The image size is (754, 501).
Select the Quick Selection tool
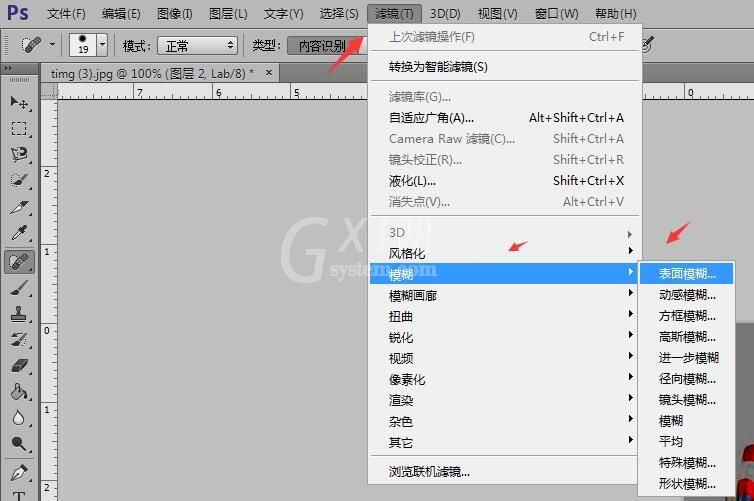[19, 181]
